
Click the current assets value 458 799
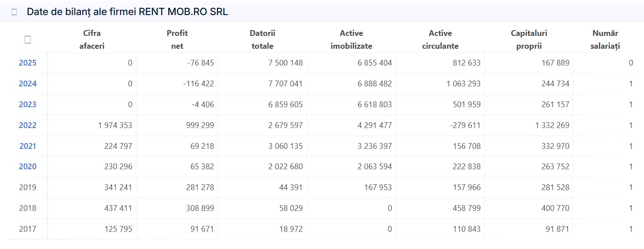tap(467, 208)
